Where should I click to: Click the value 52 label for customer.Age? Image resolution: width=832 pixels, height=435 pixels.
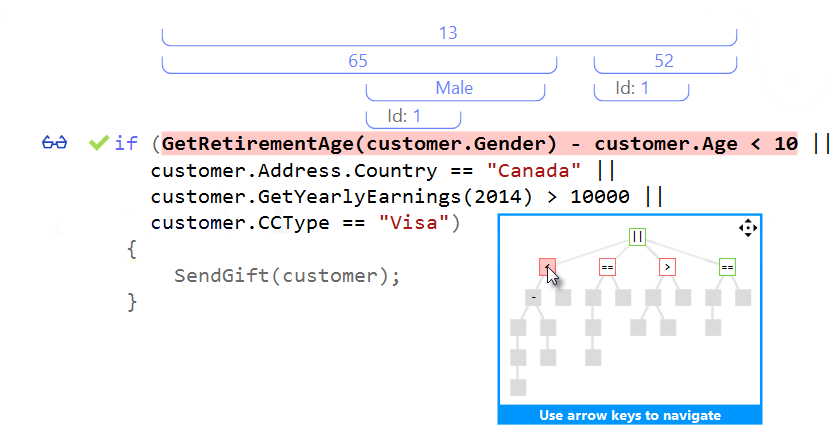coord(664,61)
